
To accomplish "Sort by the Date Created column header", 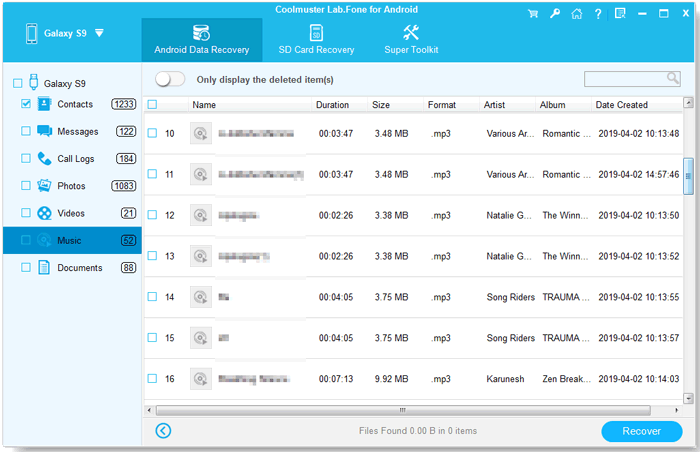I will (637, 105).
